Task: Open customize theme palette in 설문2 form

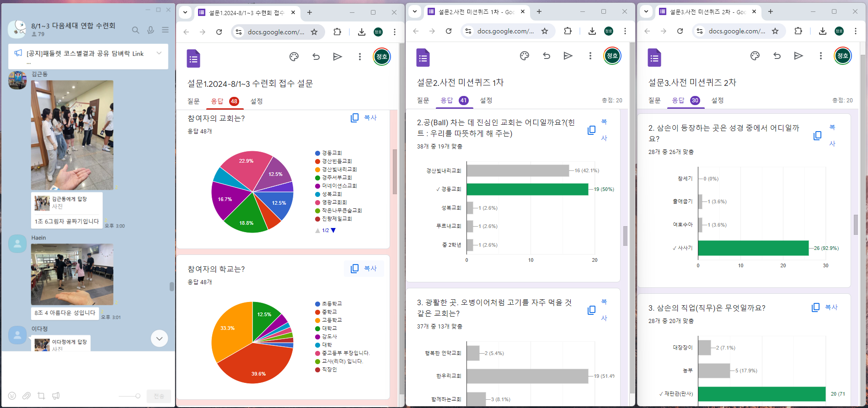Action: 525,56
